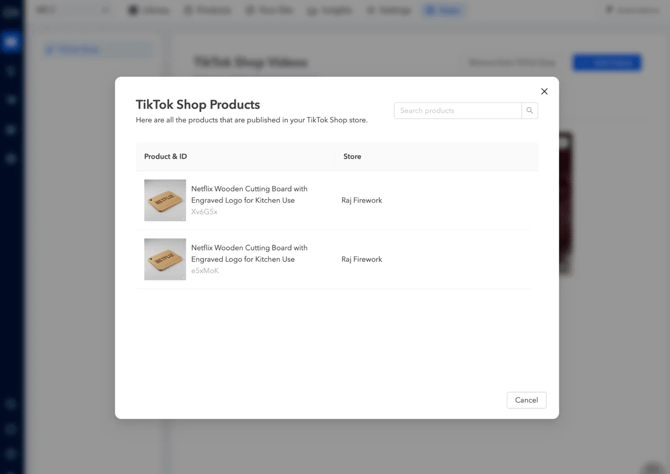This screenshot has width=670, height=474.
Task: Select product name above ID Xv6G5x
Action: (249, 194)
